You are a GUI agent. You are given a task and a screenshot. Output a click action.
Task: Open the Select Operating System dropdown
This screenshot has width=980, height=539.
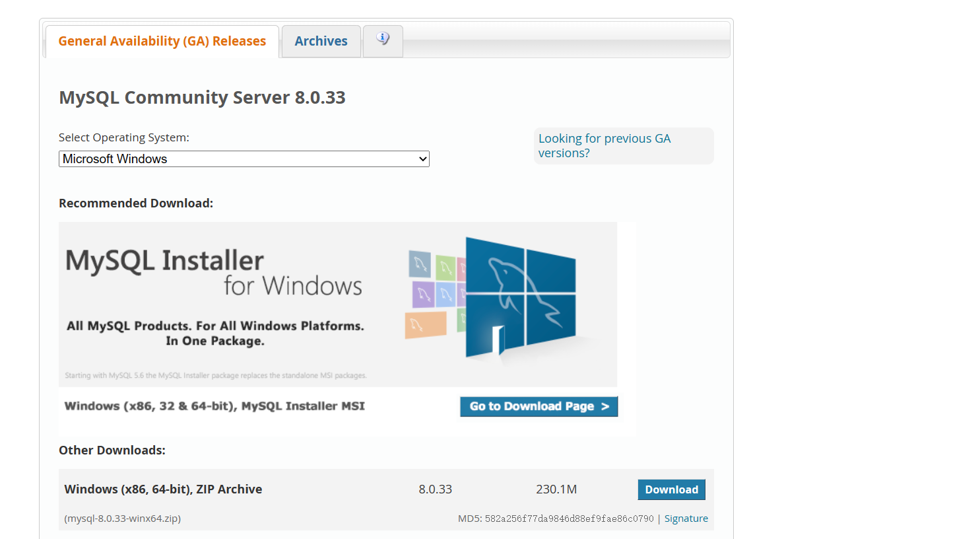coord(244,159)
